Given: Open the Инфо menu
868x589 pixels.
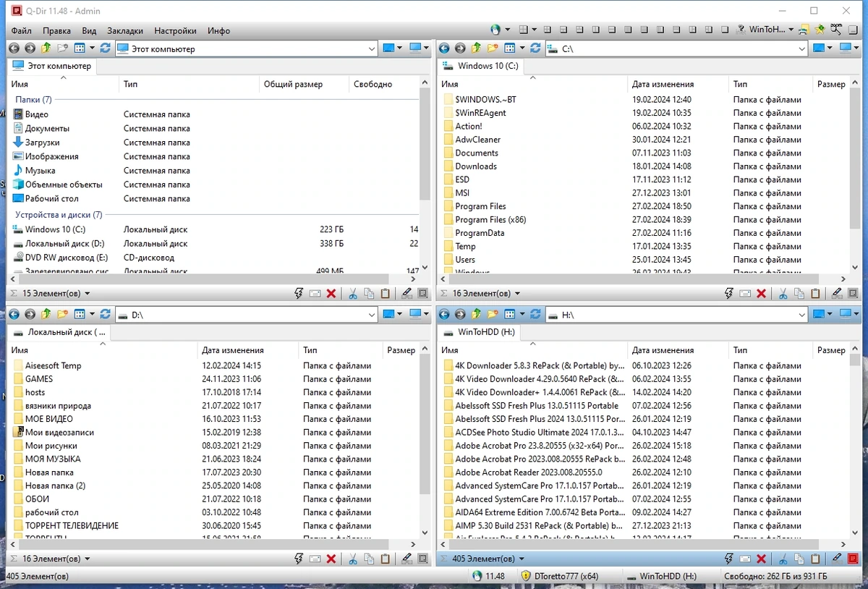Looking at the screenshot, I should click(x=218, y=30).
